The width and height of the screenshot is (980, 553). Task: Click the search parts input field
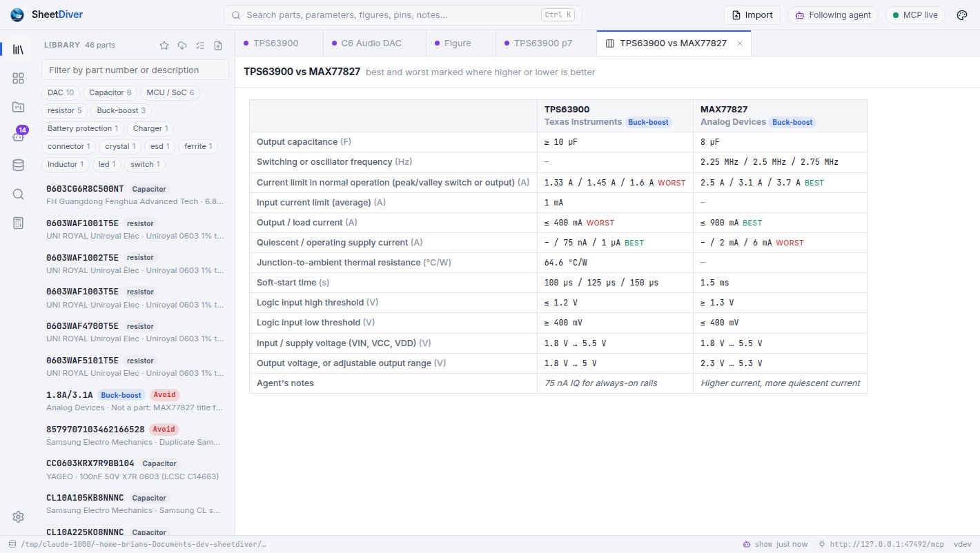(403, 15)
